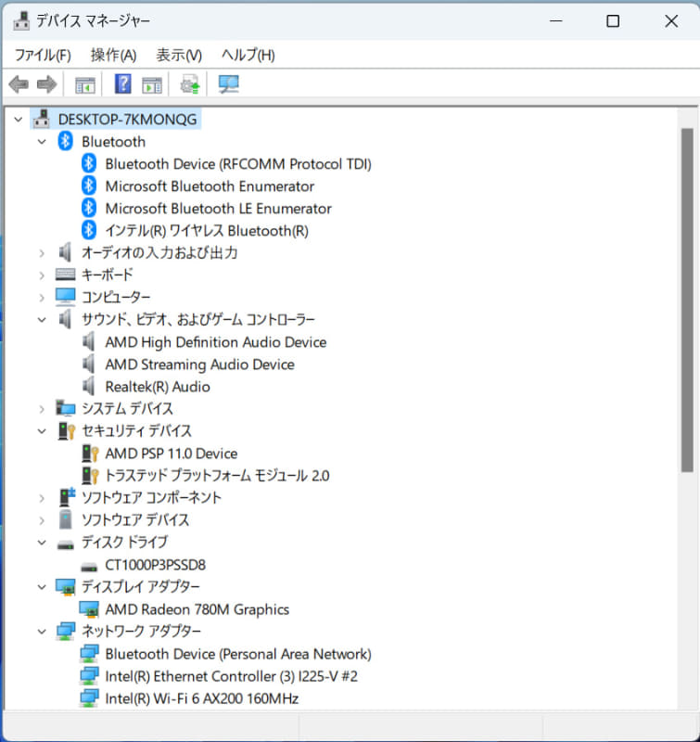700x742 pixels.
Task: Maximize the デバイス マネージャー window
Action: [x=613, y=20]
